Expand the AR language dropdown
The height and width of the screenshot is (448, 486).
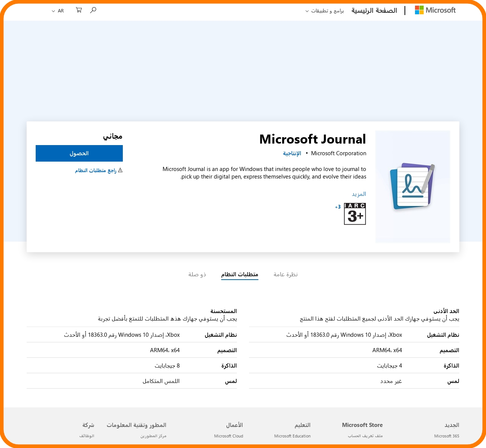pos(58,11)
